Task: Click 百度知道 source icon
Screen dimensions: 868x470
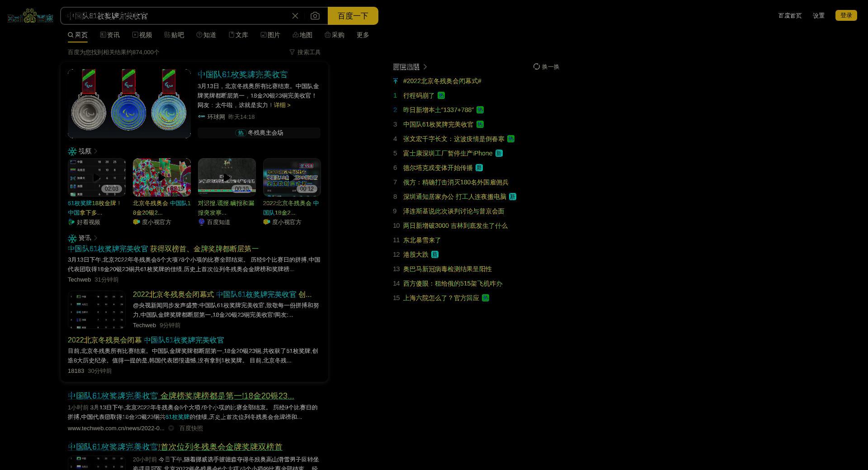Action: coord(202,222)
